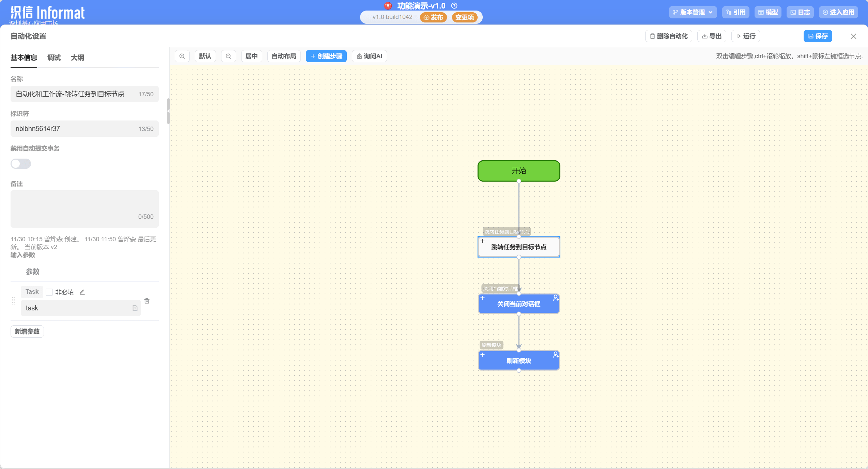The image size is (868, 469).
Task: Open the 大纲 tab
Action: click(77, 58)
